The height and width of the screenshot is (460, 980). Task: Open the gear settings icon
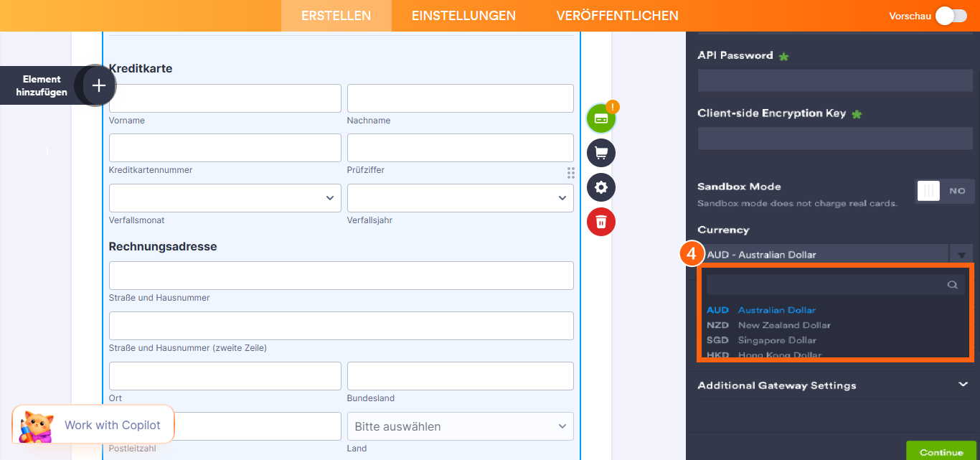[601, 187]
